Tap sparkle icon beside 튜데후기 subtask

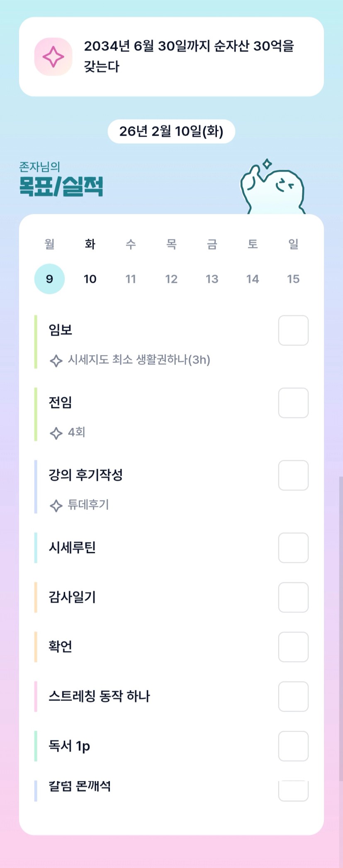(56, 506)
